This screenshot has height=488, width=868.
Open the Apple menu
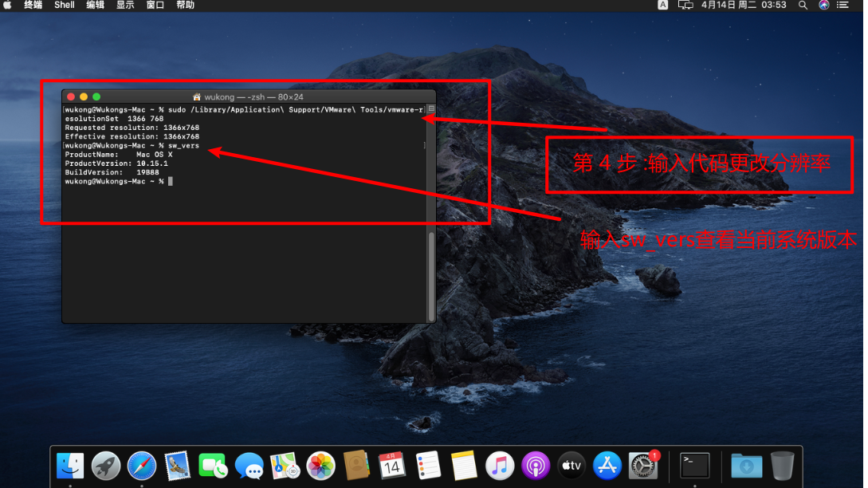(8, 5)
